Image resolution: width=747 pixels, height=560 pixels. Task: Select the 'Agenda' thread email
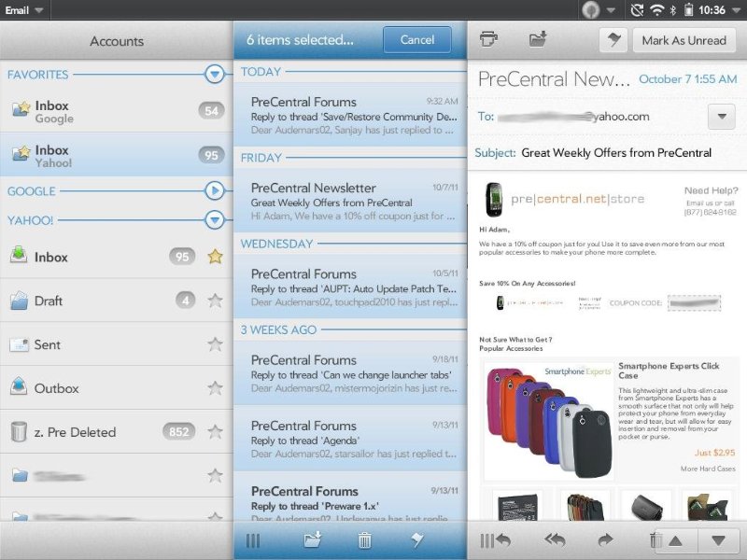[x=350, y=439]
